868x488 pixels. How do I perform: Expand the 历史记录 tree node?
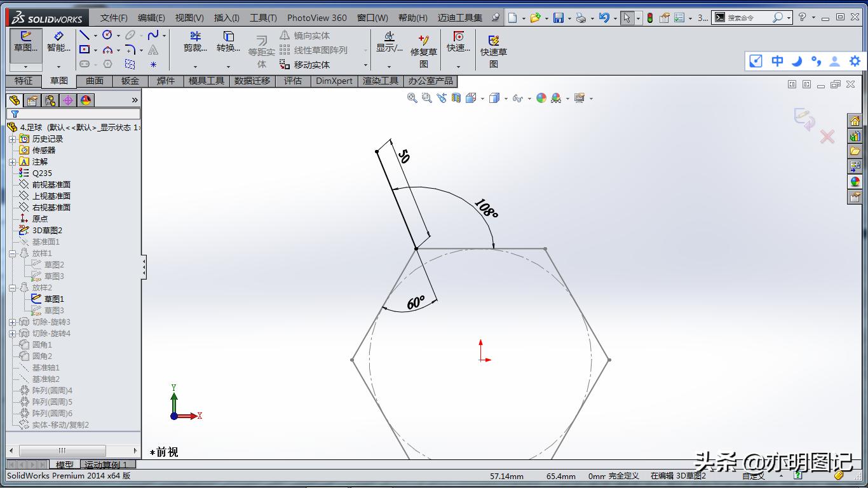point(12,139)
